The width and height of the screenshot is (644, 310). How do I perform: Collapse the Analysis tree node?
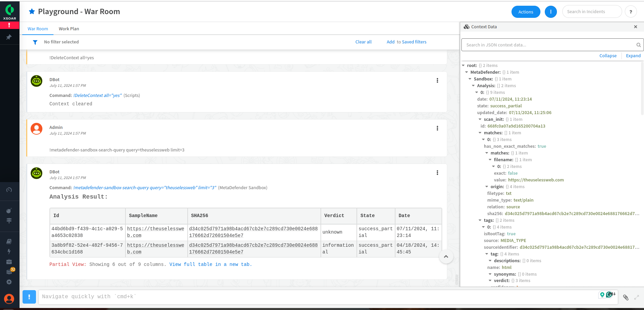pyautogui.click(x=473, y=86)
